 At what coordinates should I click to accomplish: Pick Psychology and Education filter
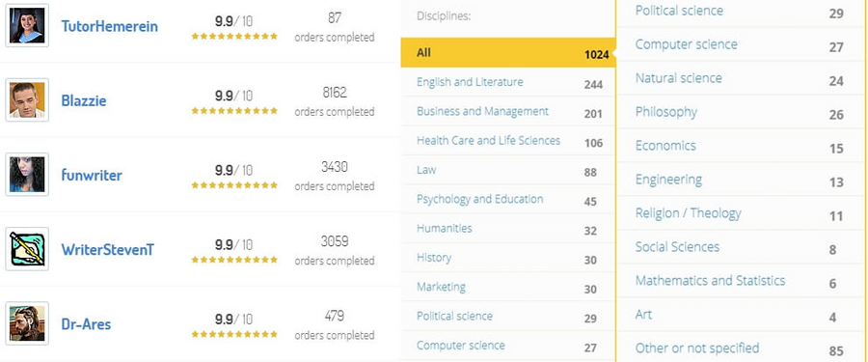tap(507, 200)
